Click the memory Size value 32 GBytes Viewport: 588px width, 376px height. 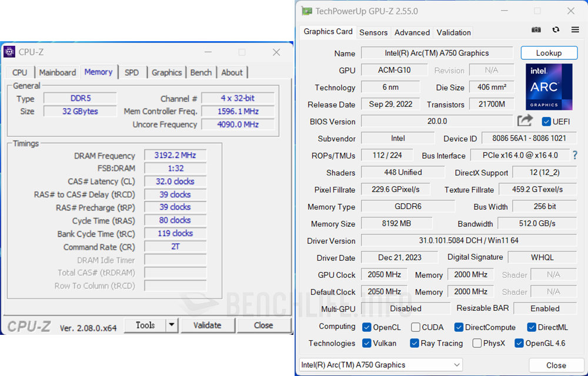80,111
